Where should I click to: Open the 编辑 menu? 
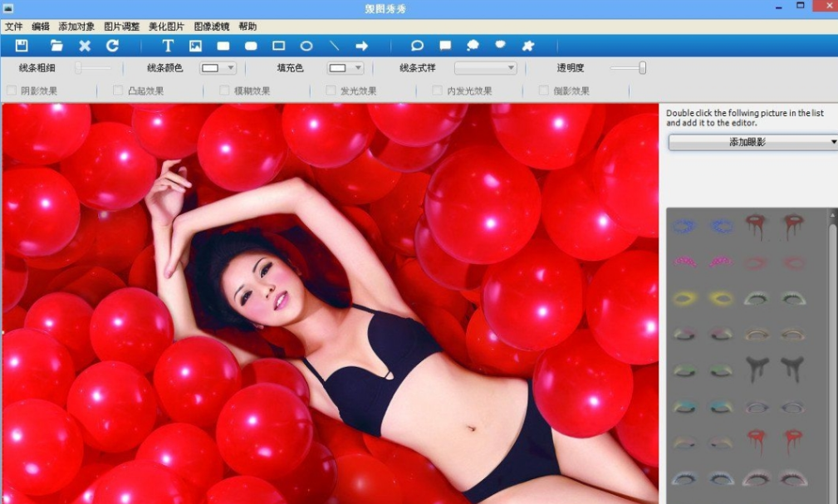pyautogui.click(x=41, y=27)
